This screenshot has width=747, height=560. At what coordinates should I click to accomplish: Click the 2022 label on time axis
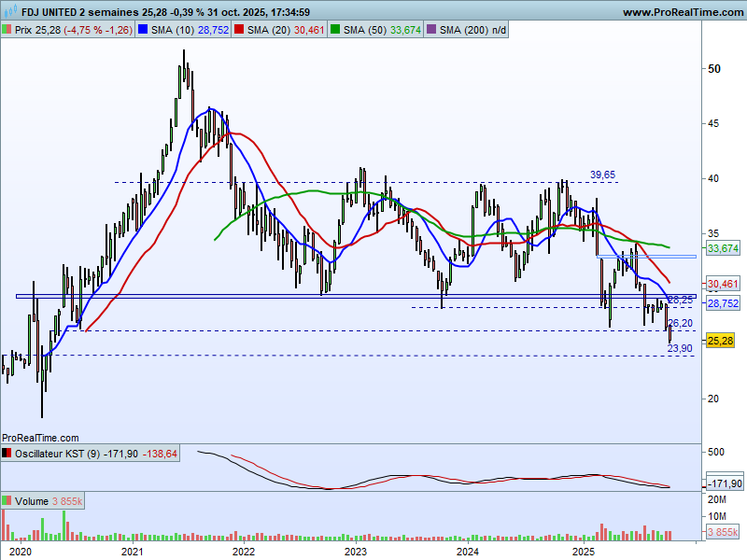pyautogui.click(x=244, y=552)
